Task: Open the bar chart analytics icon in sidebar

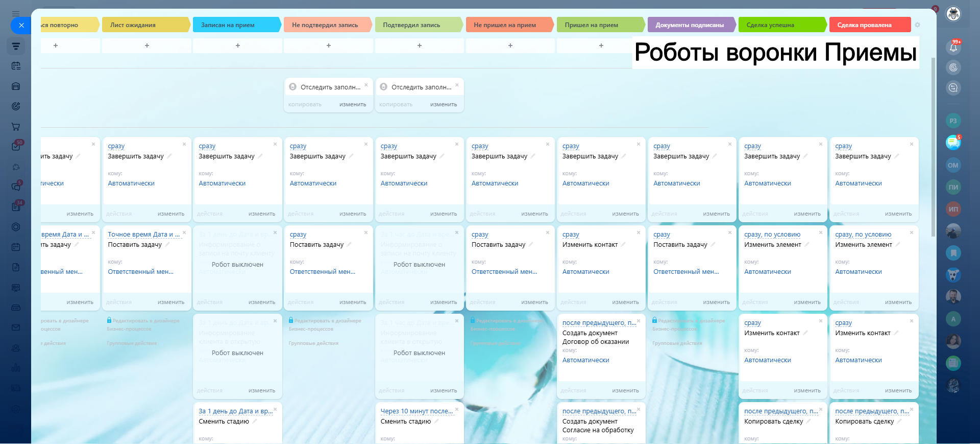Action: click(16, 367)
